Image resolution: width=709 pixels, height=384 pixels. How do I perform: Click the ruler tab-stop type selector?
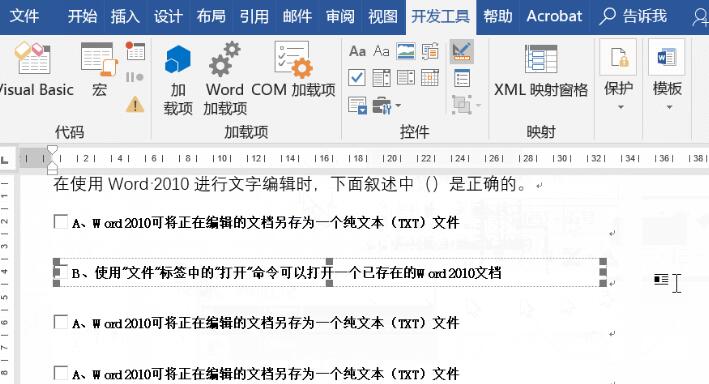coord(5,160)
